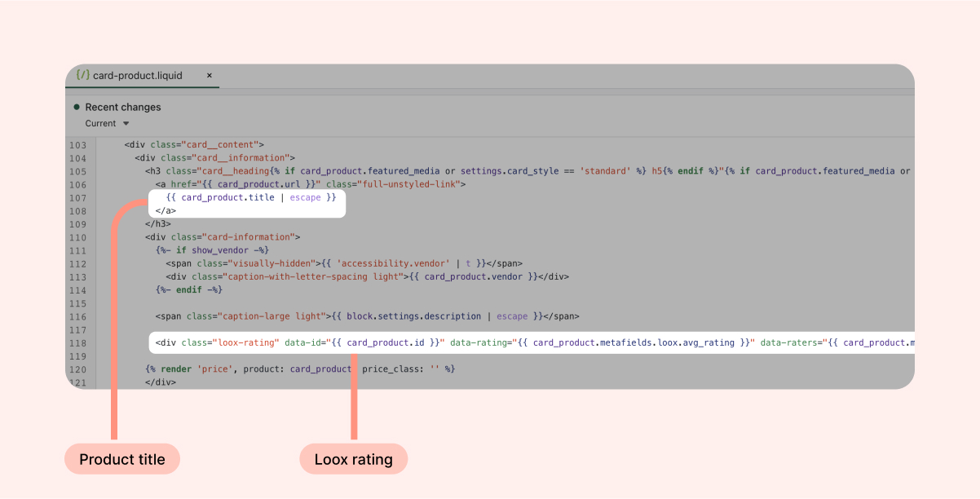Click the Product title annotation label
Screen dimensions: 980x499
pyautogui.click(x=122, y=460)
